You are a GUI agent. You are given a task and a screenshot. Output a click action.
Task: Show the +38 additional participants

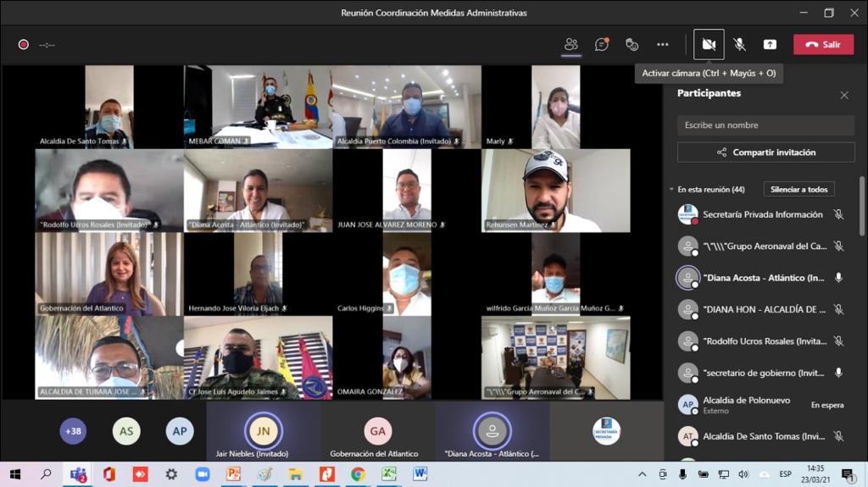(73, 431)
